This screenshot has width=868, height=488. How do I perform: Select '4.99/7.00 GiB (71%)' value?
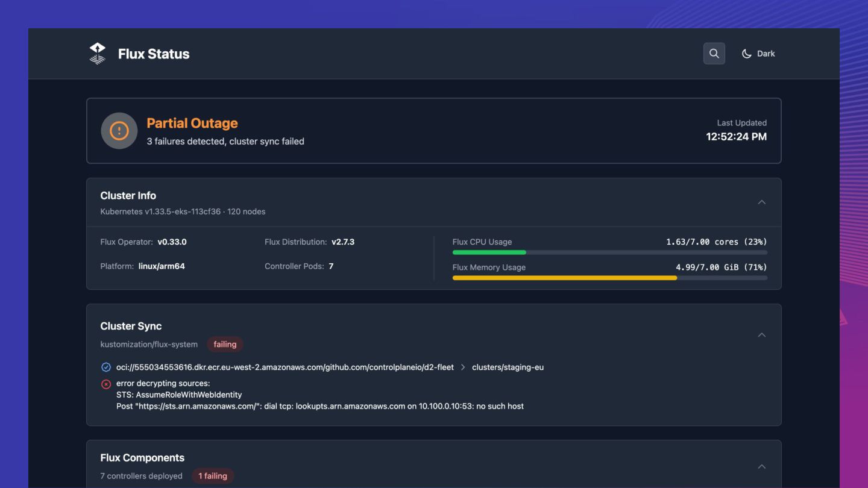pyautogui.click(x=722, y=267)
